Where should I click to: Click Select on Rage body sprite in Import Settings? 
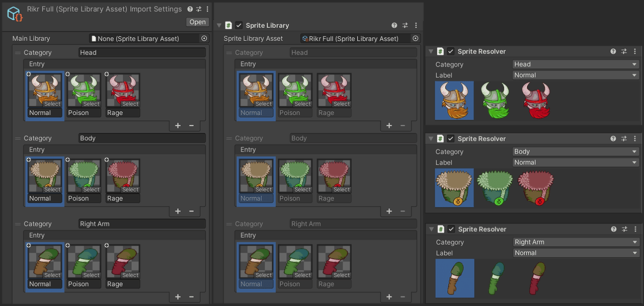[130, 190]
